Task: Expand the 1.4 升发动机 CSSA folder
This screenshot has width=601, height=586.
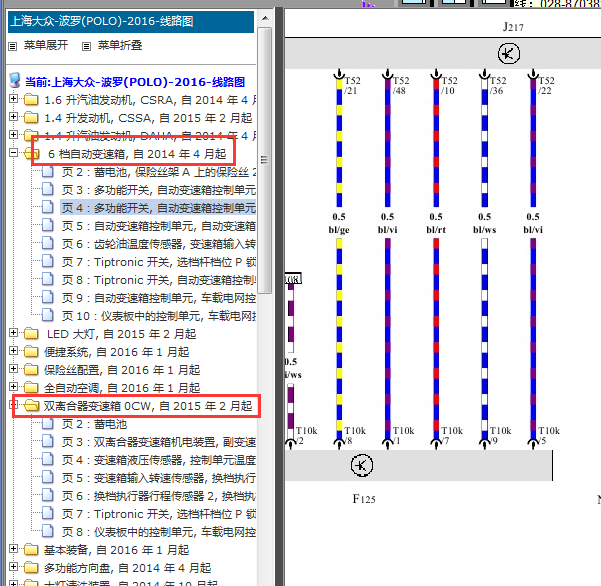Action: tap(13, 117)
